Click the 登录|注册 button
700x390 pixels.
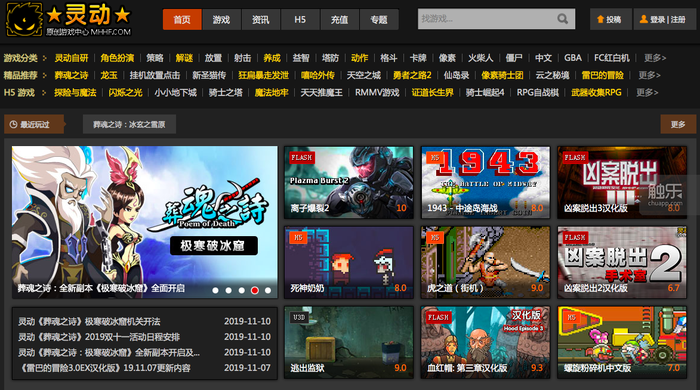[665, 19]
